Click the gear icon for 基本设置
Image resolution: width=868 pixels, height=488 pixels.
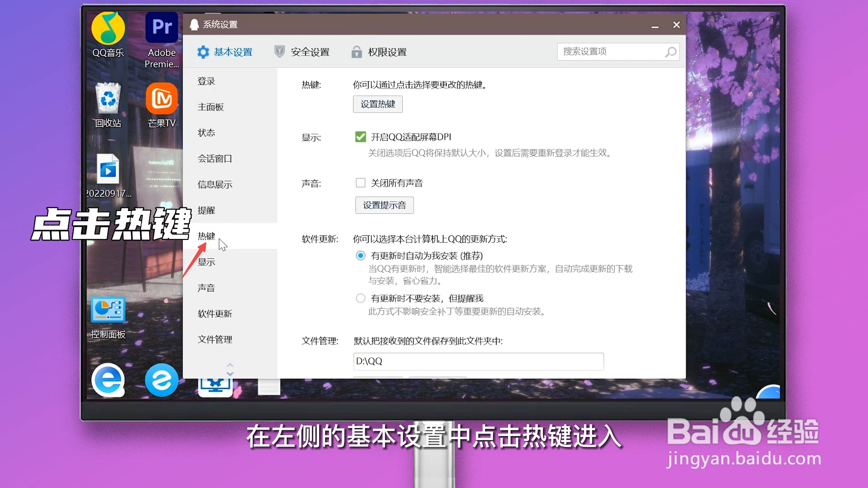(203, 52)
